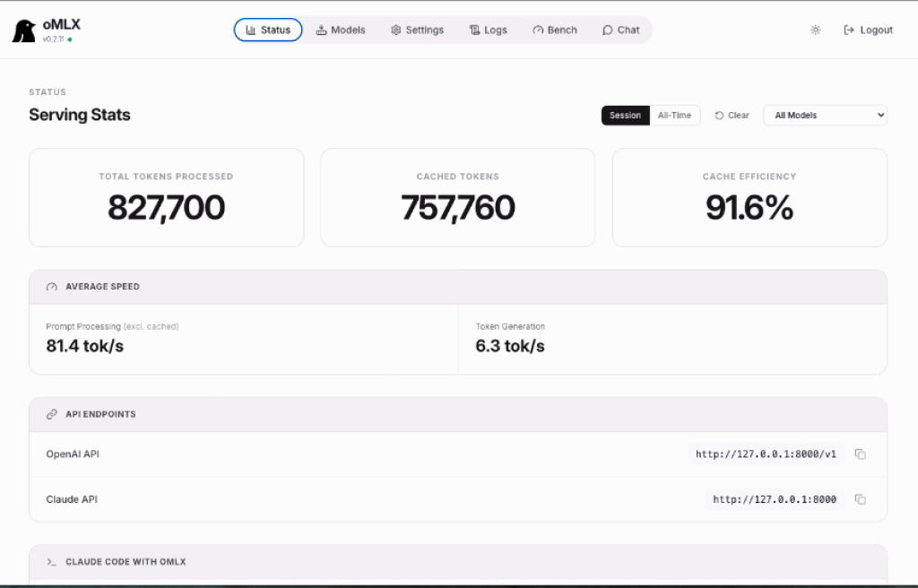
Task: Open the All Models dropdown
Action: (825, 116)
